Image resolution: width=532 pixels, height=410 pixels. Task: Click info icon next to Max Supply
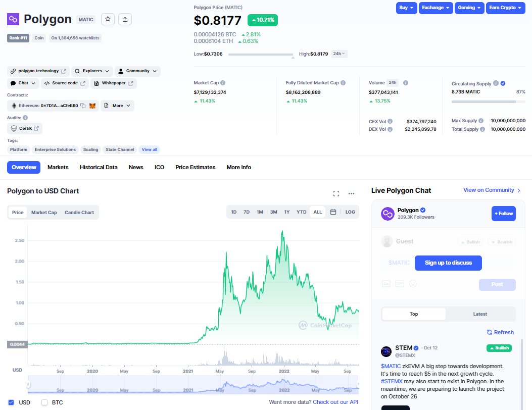[x=481, y=121]
